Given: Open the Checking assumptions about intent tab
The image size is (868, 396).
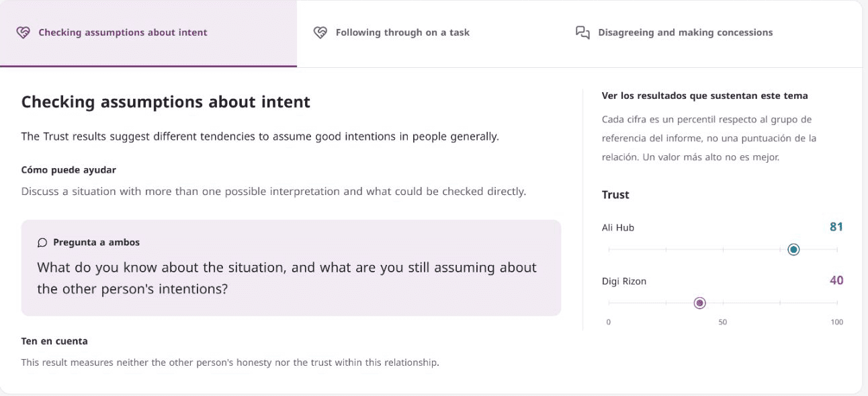Looking at the screenshot, I should point(148,33).
